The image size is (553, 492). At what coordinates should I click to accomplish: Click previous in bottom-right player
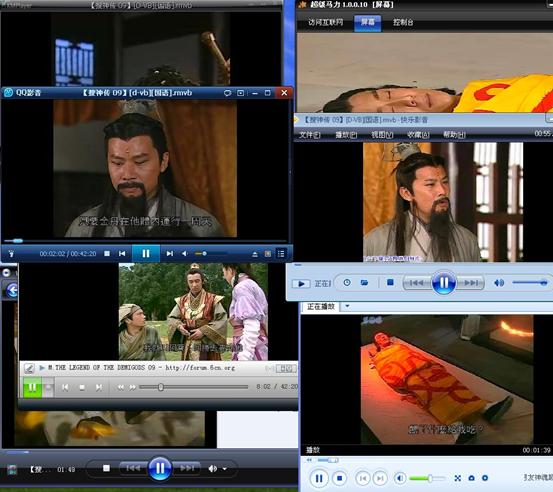pyautogui.click(x=362, y=479)
